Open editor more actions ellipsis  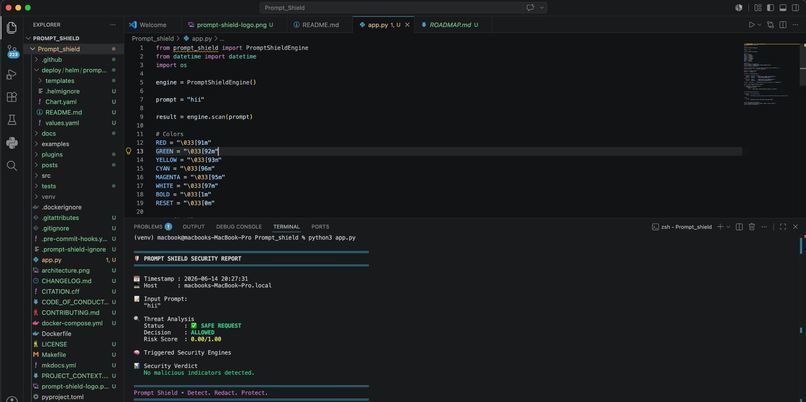coord(795,25)
